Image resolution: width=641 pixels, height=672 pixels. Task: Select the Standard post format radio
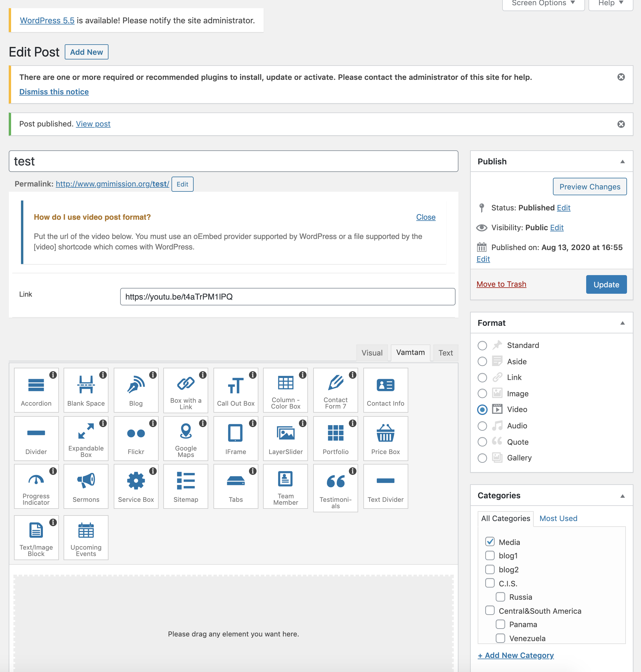click(x=482, y=346)
